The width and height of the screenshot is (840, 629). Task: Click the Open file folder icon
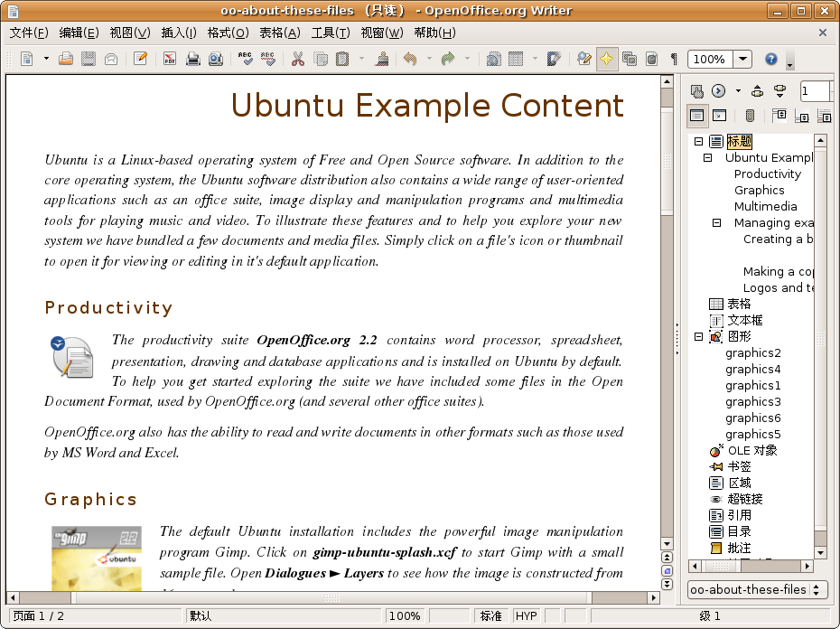coord(66,59)
